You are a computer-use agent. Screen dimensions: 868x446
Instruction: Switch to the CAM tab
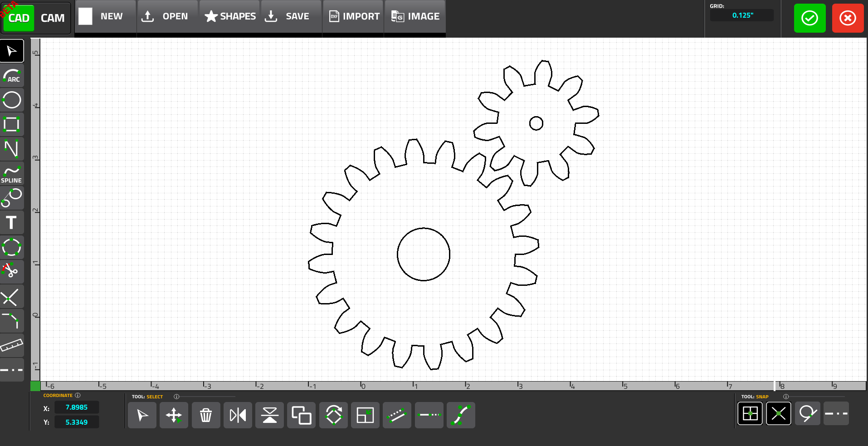coord(53,18)
